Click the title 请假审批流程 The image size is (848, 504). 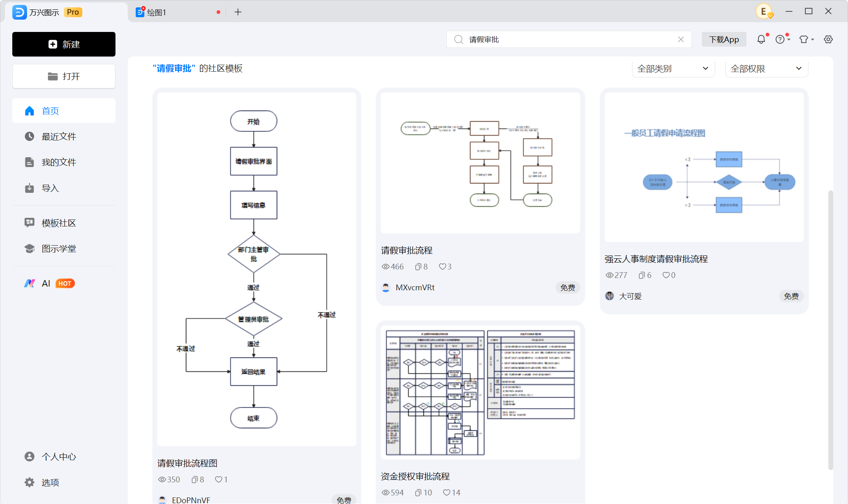(407, 250)
